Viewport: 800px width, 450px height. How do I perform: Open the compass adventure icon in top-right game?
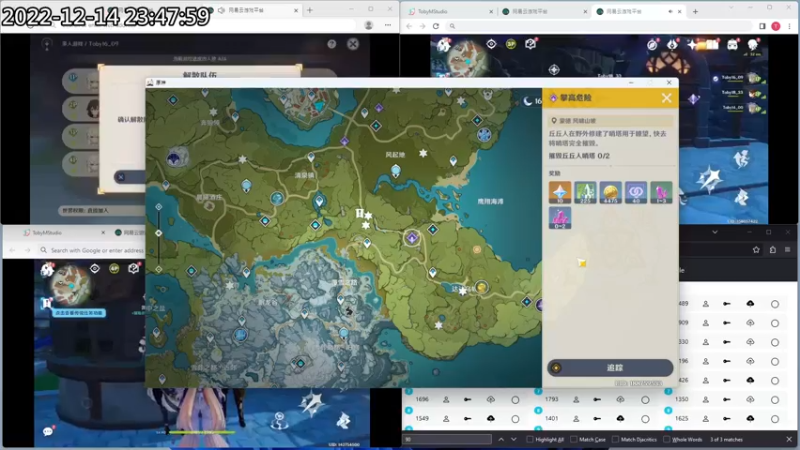pyautogui.click(x=652, y=45)
